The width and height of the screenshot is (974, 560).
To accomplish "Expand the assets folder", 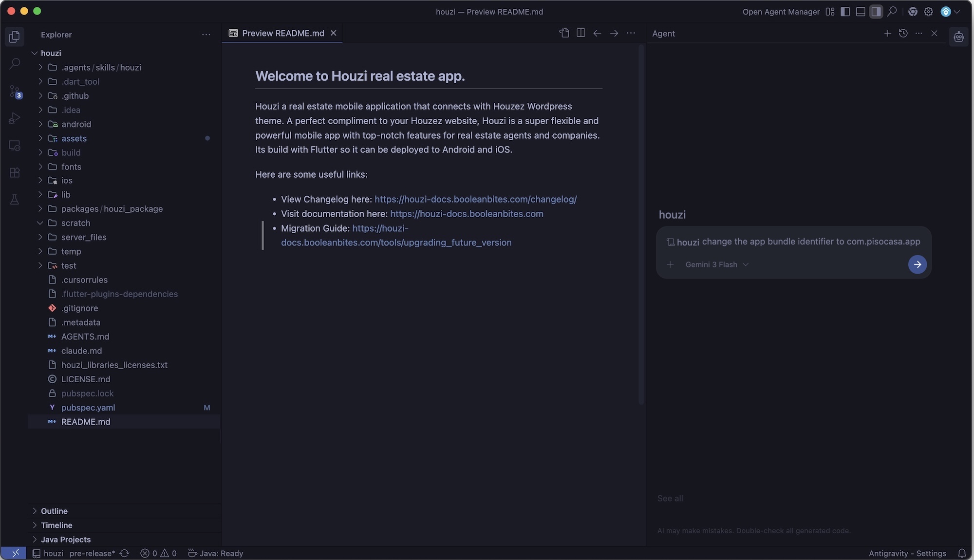I will 40,138.
